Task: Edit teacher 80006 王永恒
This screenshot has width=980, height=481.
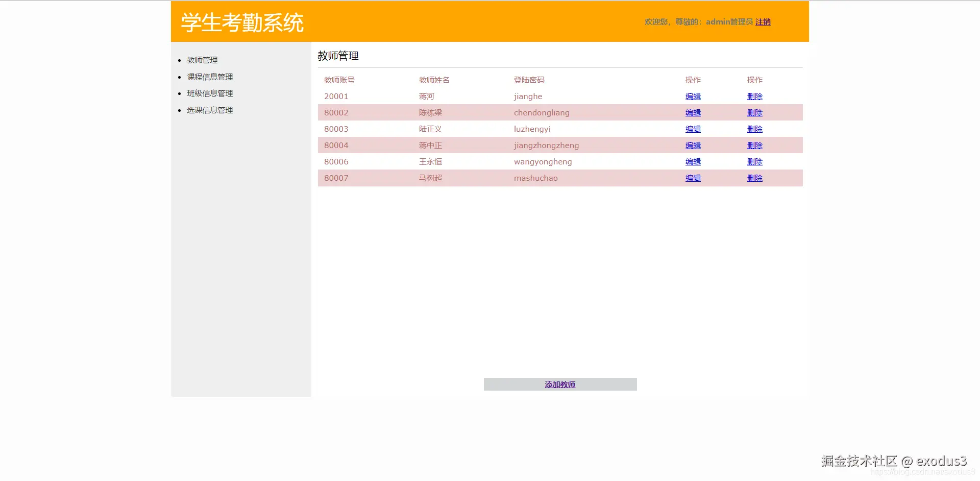Action: pyautogui.click(x=693, y=162)
